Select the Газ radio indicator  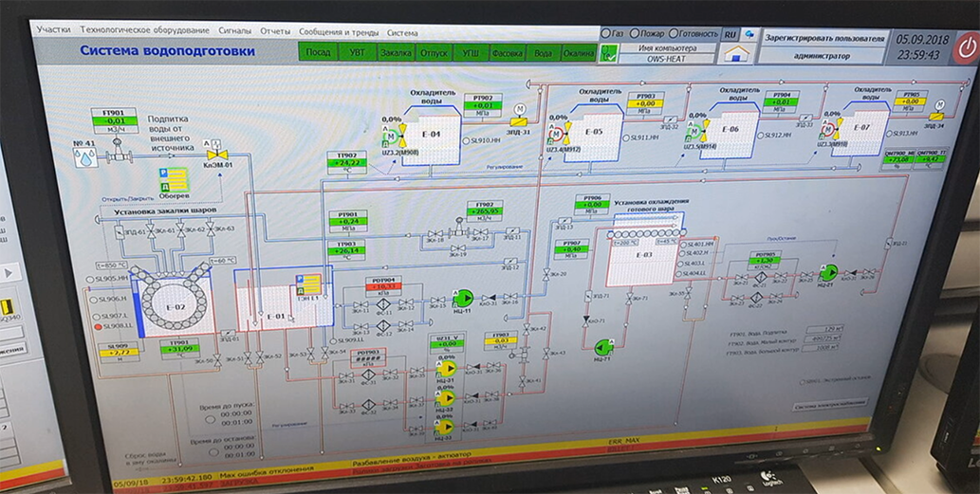pyautogui.click(x=605, y=33)
